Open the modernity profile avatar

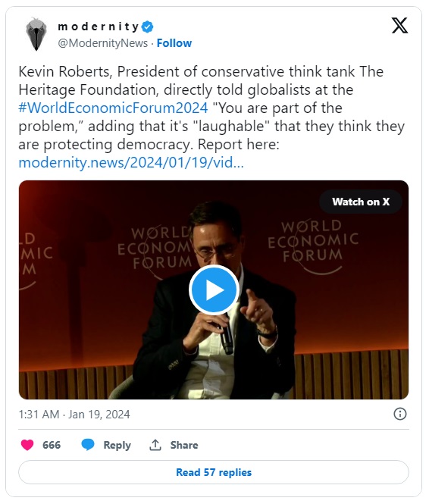[36, 34]
